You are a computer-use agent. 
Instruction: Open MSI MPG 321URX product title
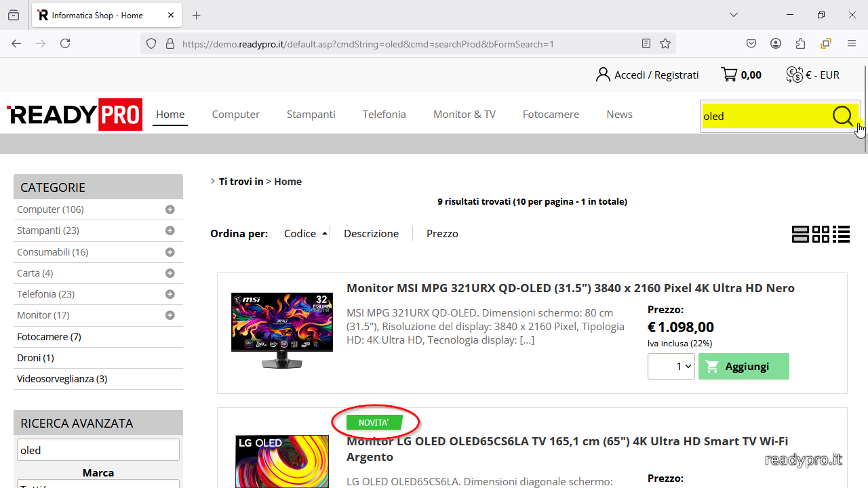570,288
